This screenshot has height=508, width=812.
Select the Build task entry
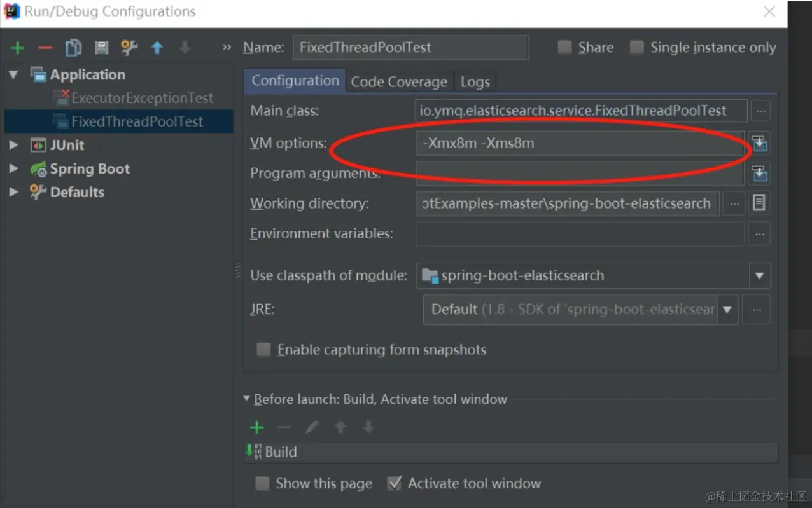[510, 452]
